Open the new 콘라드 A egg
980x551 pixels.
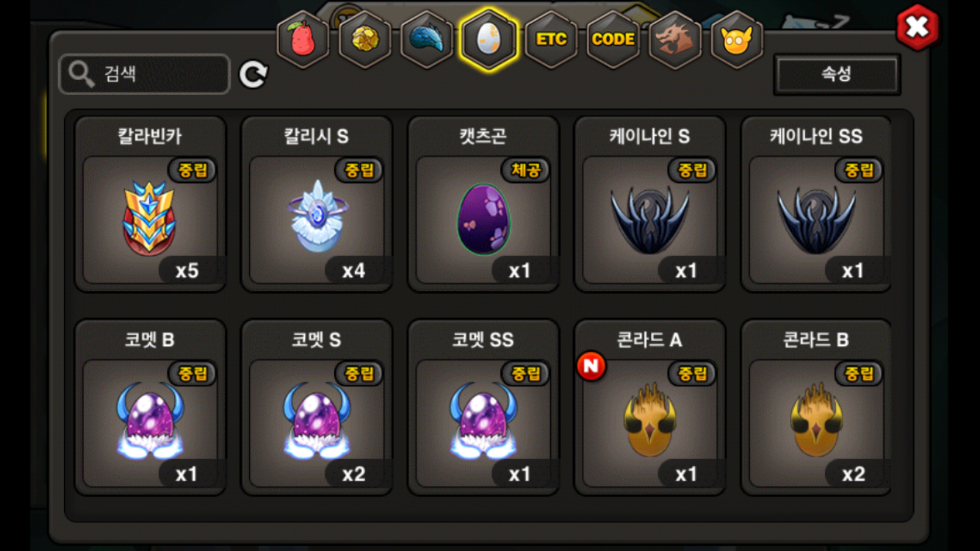click(x=649, y=407)
